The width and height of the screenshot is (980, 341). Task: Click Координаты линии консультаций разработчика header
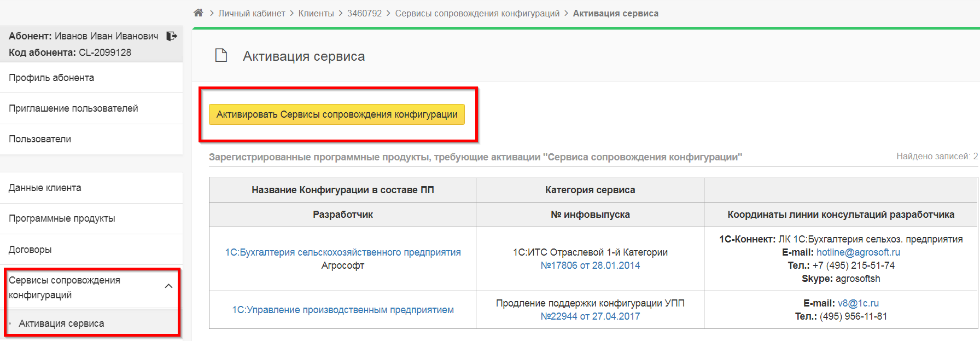click(841, 215)
